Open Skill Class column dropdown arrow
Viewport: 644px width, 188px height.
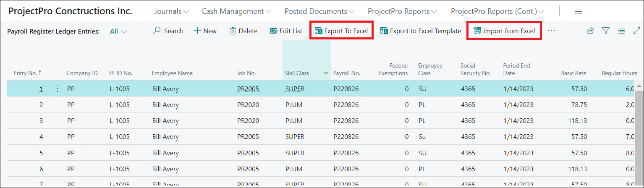coord(326,73)
